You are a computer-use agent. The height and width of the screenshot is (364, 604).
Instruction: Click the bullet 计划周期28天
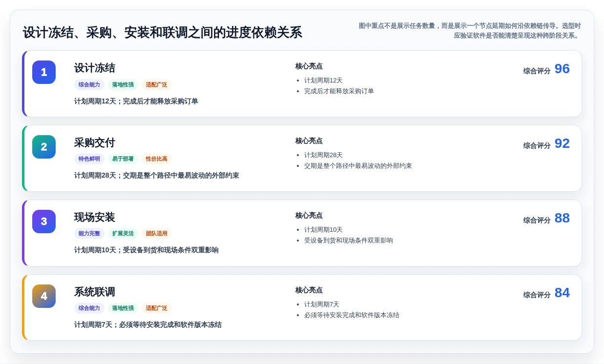click(x=323, y=155)
